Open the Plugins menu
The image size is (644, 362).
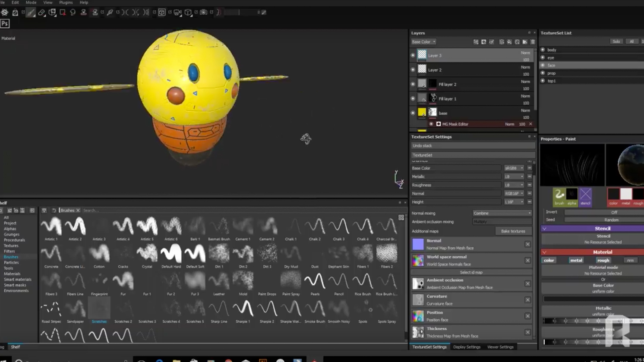click(66, 3)
